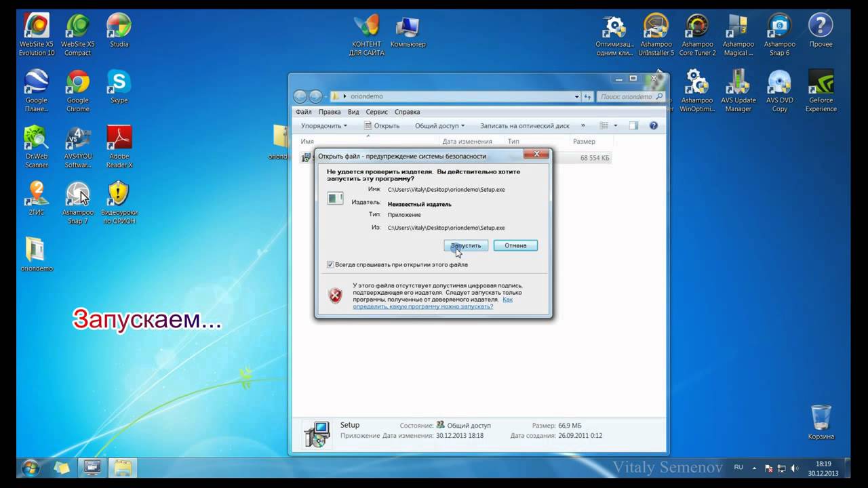This screenshot has width=868, height=488.
Task: Click the Explorer help question-mark icon
Action: (x=654, y=125)
